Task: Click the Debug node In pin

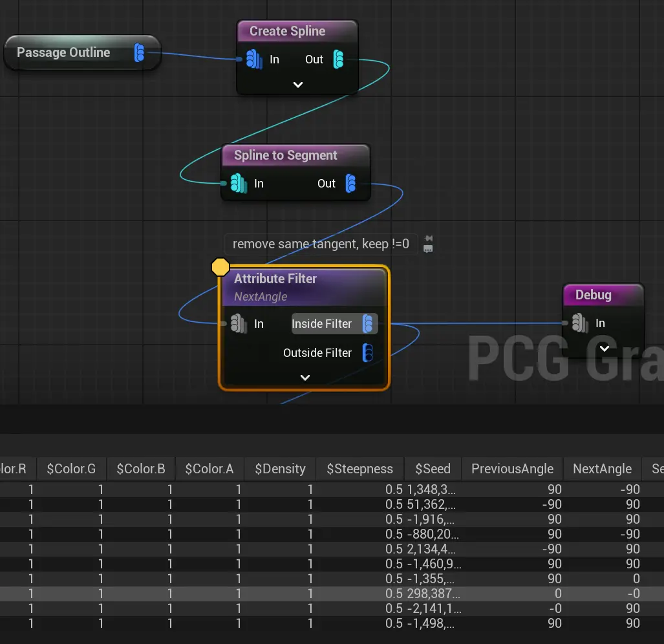Action: (x=579, y=323)
